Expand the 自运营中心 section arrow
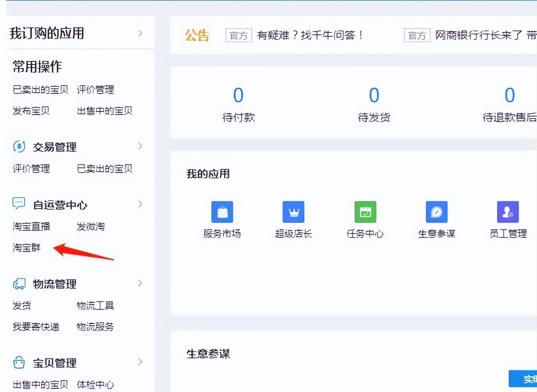The height and width of the screenshot is (392, 537). (x=140, y=204)
